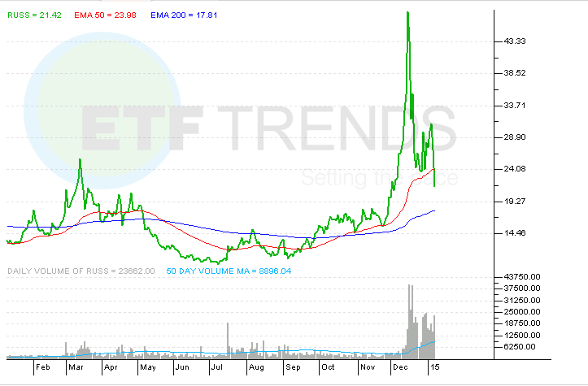Click the Feb month label
This screenshot has width=588, height=386.
pyautogui.click(x=43, y=367)
